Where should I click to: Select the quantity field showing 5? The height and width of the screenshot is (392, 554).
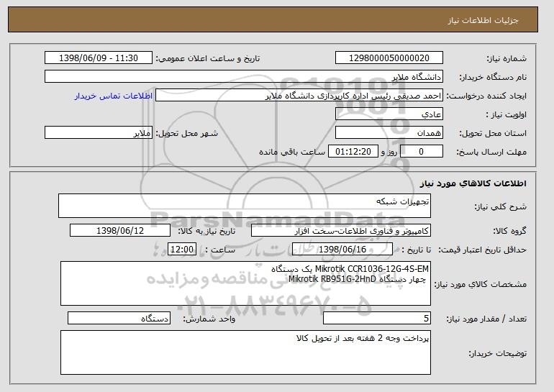pos(377,318)
